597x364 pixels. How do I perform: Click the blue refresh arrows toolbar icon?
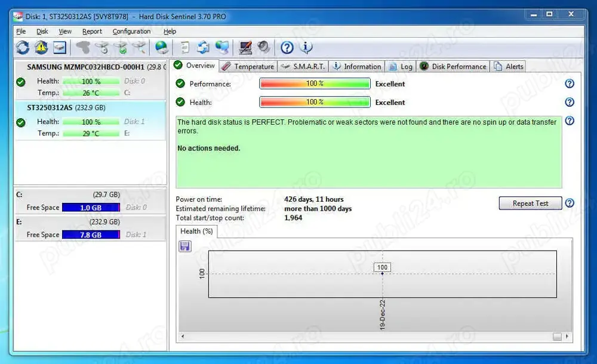[x=204, y=48]
